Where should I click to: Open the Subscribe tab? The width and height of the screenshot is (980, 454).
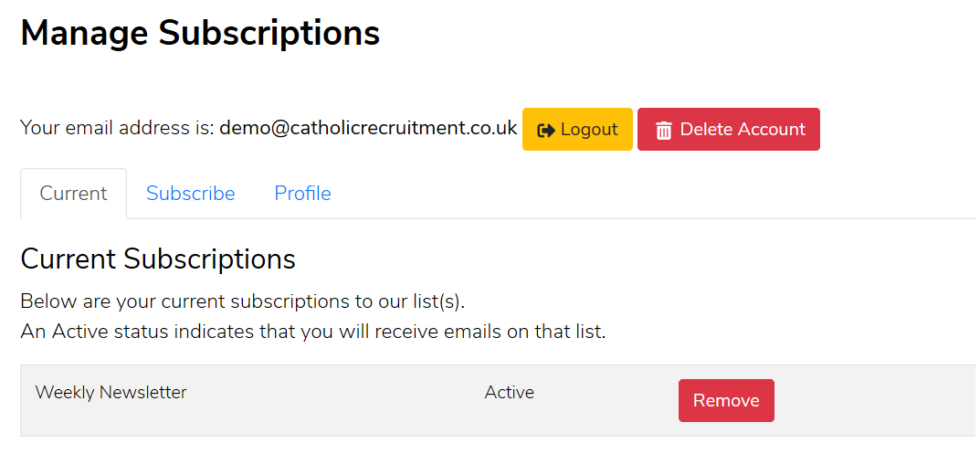[x=191, y=194]
